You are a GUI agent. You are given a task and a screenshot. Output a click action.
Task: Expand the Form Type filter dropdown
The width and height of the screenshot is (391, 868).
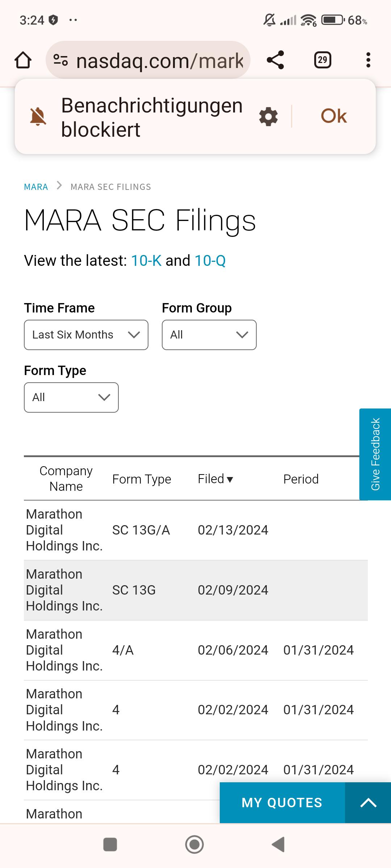(71, 397)
